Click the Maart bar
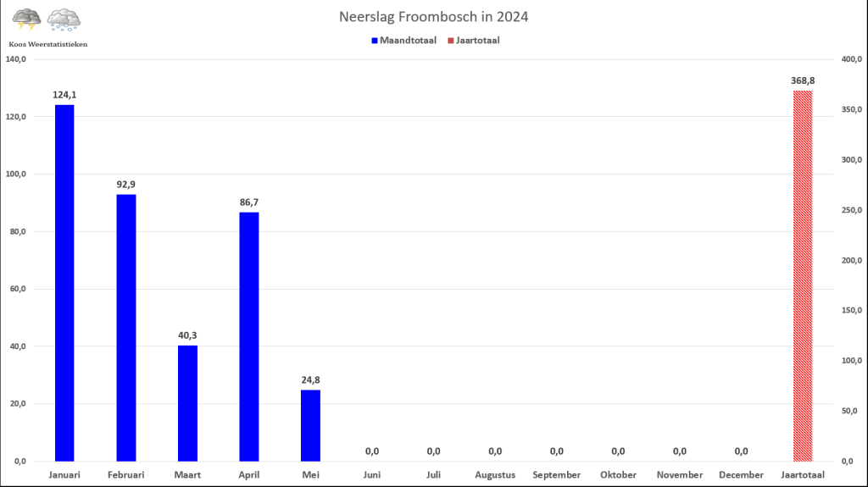The height and width of the screenshot is (487, 868). (x=187, y=403)
